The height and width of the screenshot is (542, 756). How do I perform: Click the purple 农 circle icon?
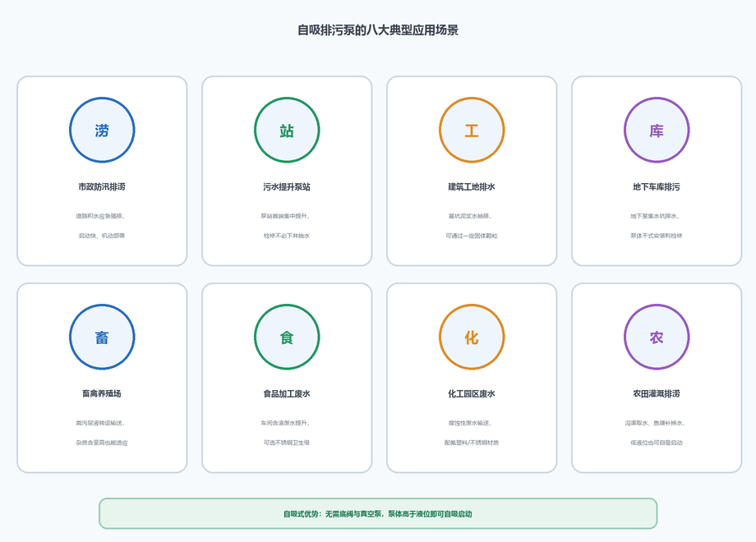tap(657, 337)
